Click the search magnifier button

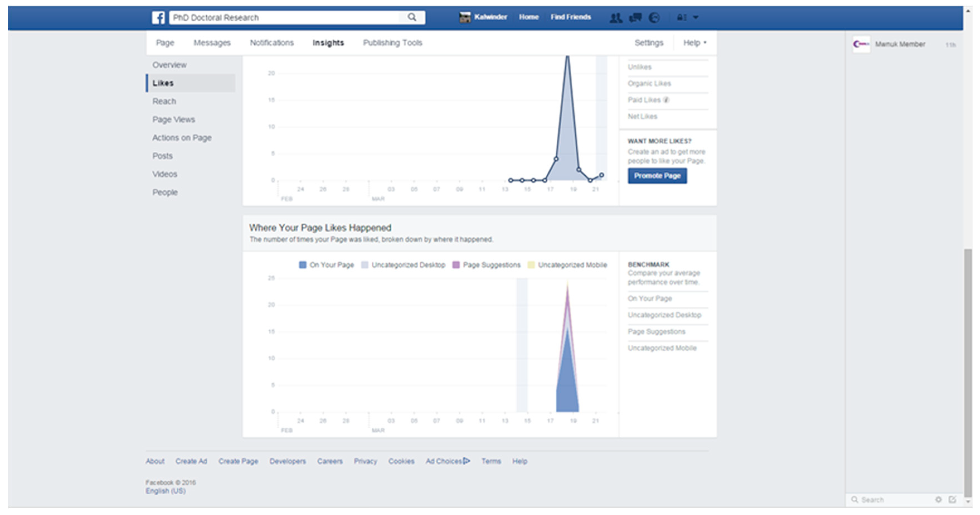point(412,17)
